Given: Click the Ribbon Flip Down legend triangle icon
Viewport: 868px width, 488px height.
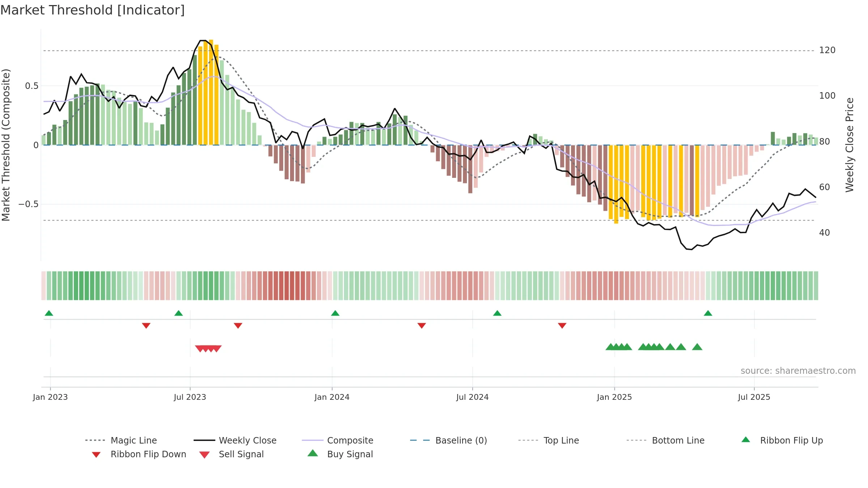Looking at the screenshot, I should [96, 455].
